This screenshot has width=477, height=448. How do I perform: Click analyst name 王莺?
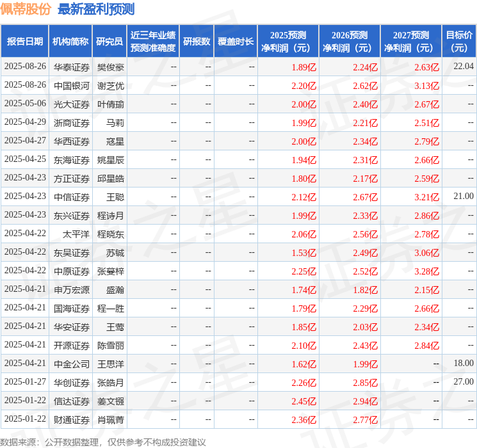115,327
